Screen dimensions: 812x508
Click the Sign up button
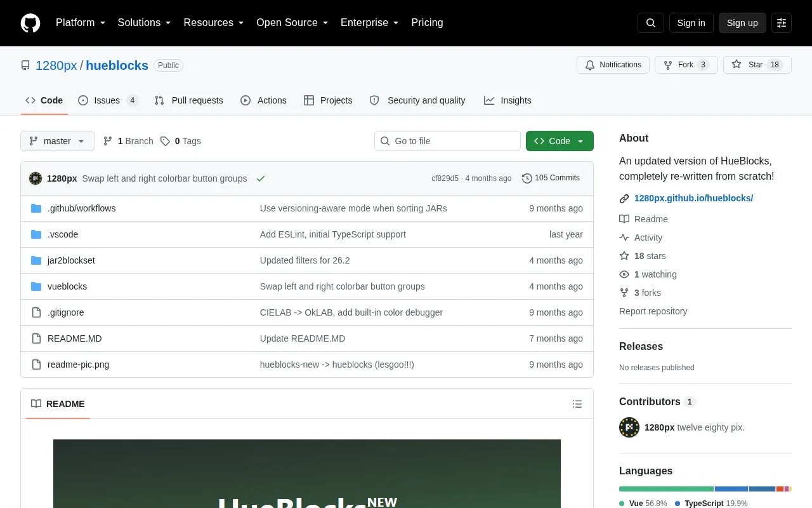coord(742,23)
